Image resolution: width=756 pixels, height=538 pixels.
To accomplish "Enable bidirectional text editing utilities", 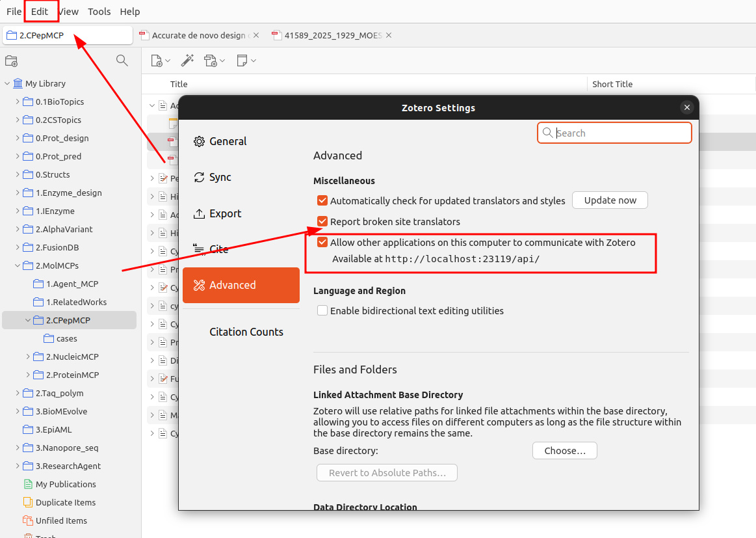I will (x=322, y=311).
